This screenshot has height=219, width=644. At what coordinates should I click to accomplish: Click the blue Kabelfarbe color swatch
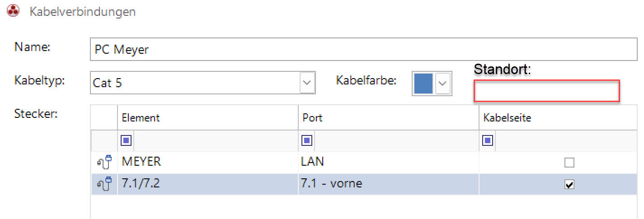[x=423, y=83]
